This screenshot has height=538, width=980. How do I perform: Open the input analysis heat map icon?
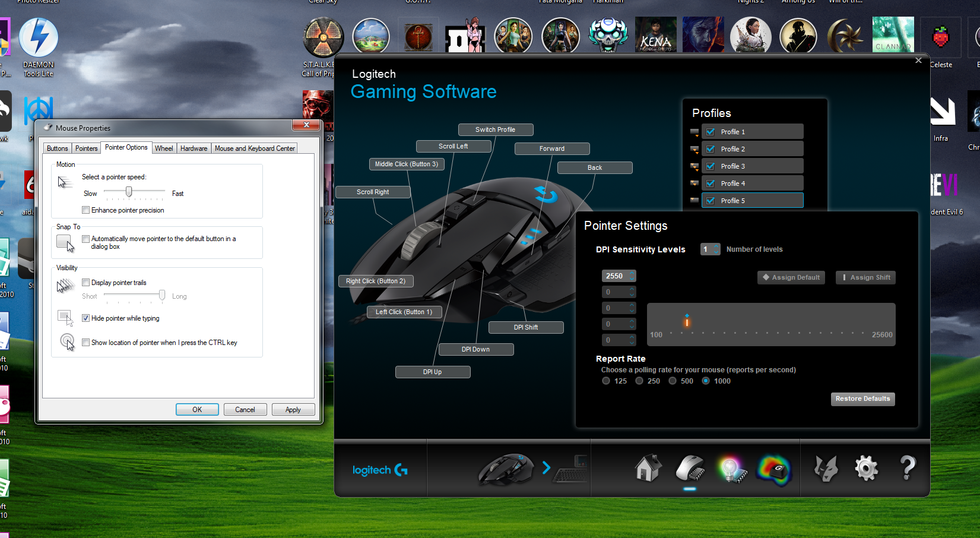(x=773, y=469)
